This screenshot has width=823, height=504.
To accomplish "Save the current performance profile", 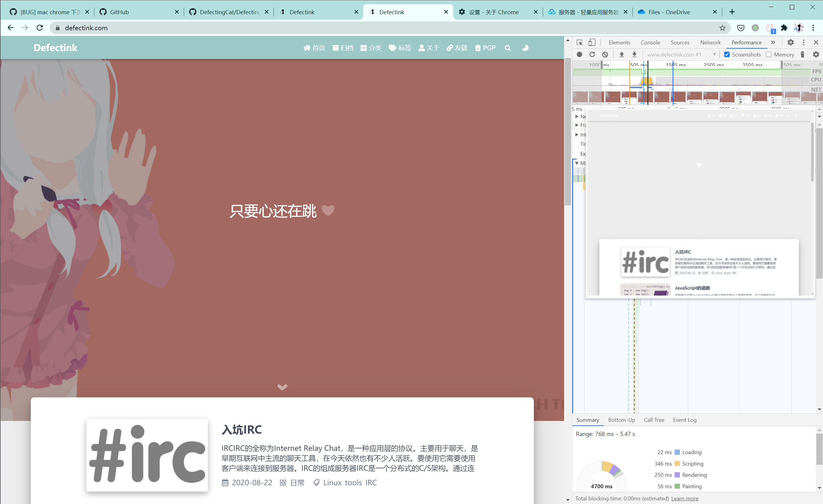I will click(634, 54).
